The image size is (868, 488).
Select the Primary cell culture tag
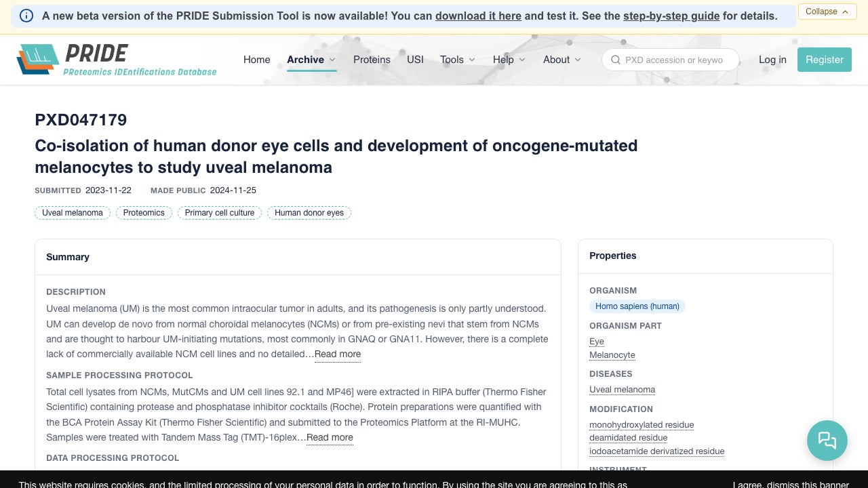click(x=220, y=213)
